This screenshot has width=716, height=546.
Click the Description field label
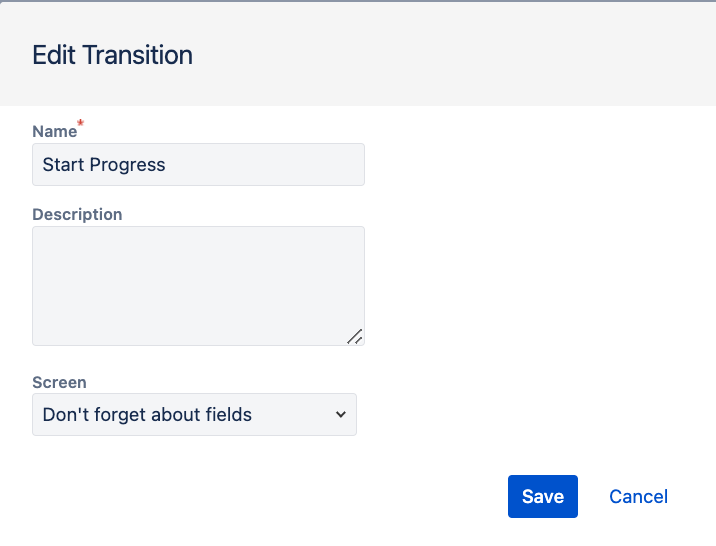[77, 214]
